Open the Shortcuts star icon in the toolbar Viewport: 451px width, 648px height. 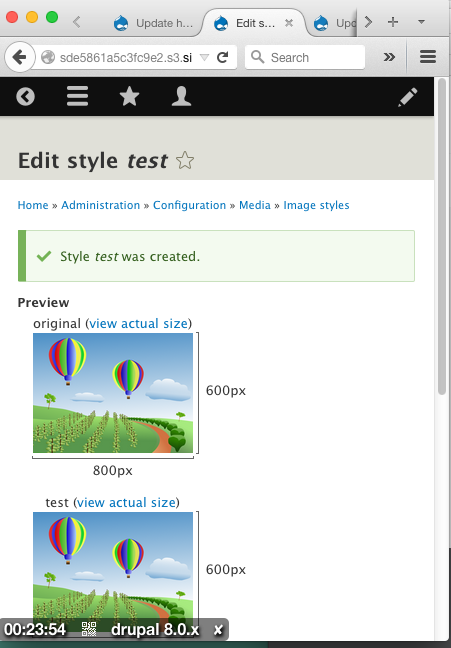129,96
